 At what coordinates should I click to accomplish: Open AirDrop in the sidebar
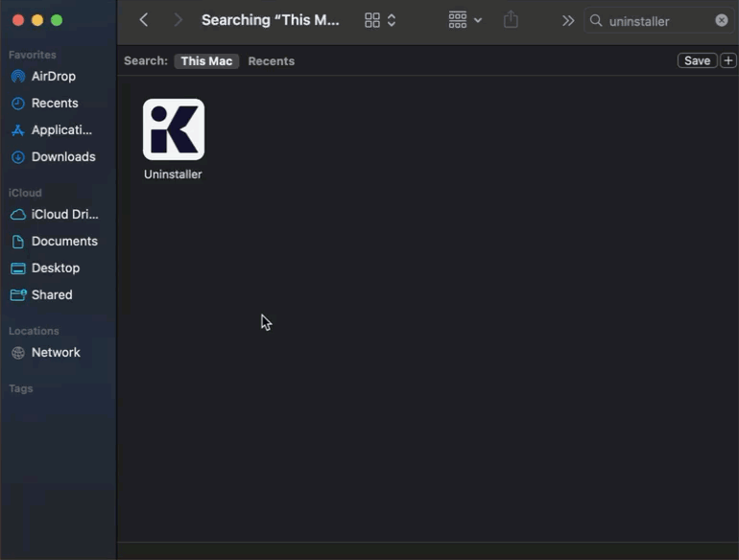click(x=53, y=76)
